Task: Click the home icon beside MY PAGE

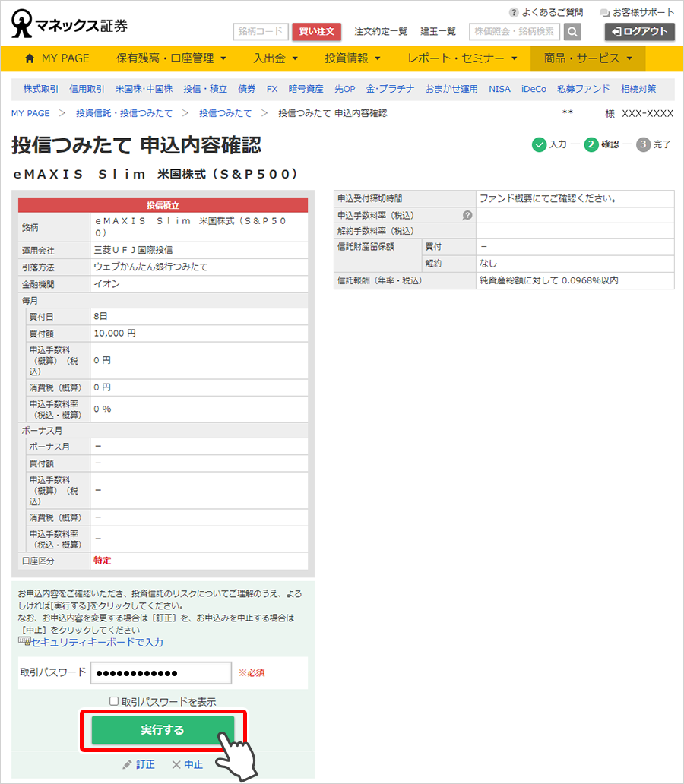Action: click(x=30, y=58)
